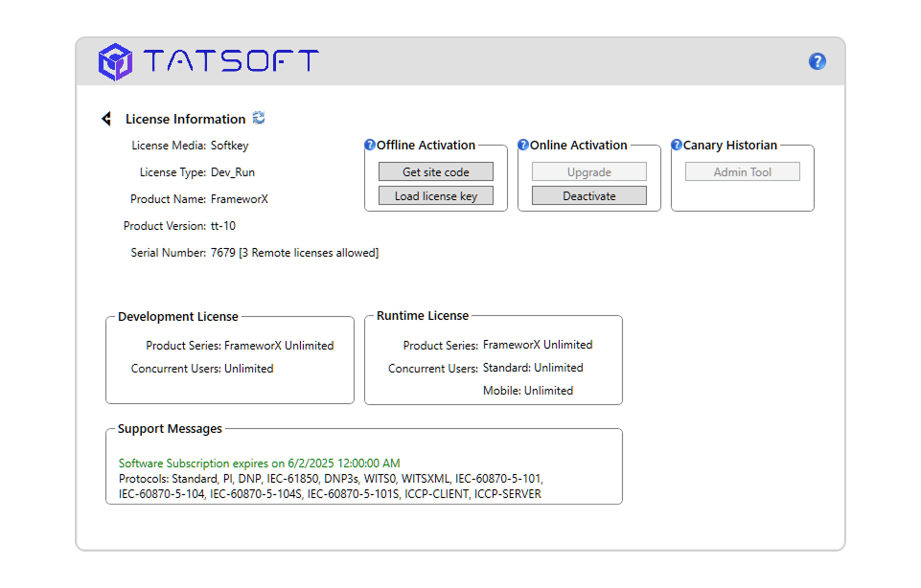921x588 pixels.
Task: Select Runtime License FrameworX Unlimited value
Action: click(538, 345)
